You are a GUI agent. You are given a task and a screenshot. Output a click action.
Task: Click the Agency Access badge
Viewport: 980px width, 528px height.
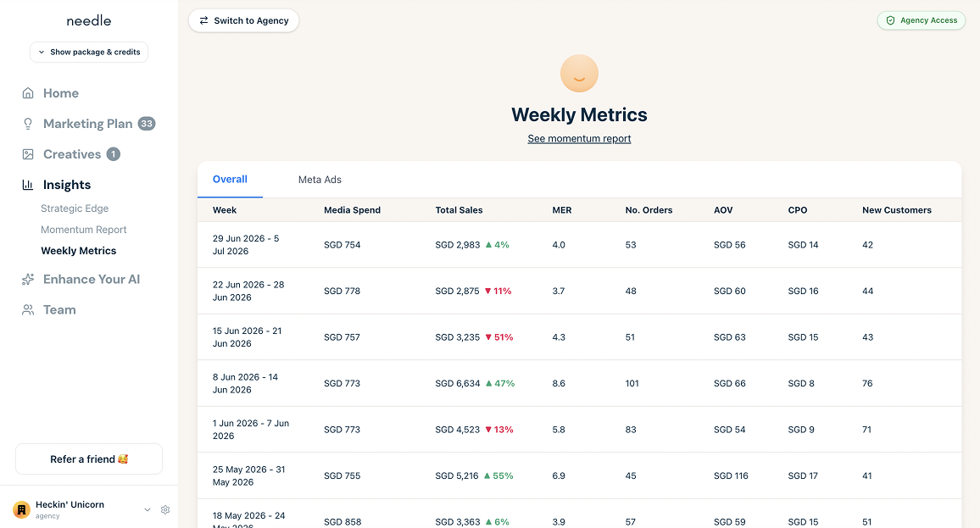[x=922, y=20]
